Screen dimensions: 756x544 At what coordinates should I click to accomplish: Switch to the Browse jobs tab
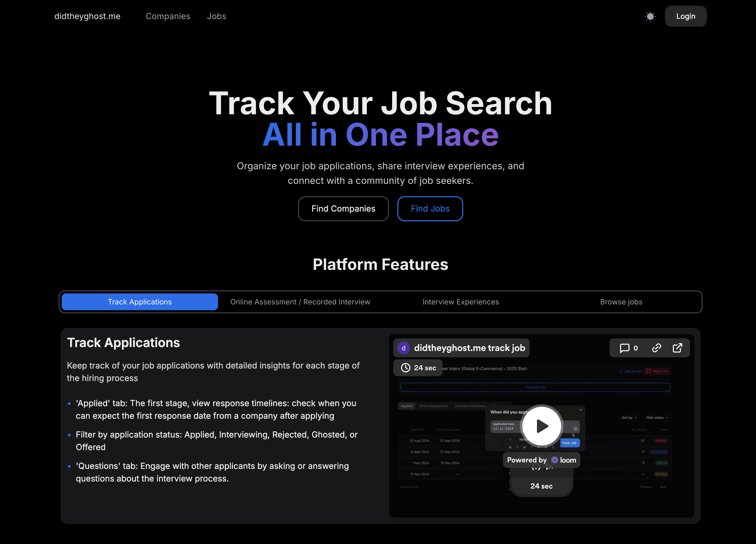pyautogui.click(x=621, y=302)
